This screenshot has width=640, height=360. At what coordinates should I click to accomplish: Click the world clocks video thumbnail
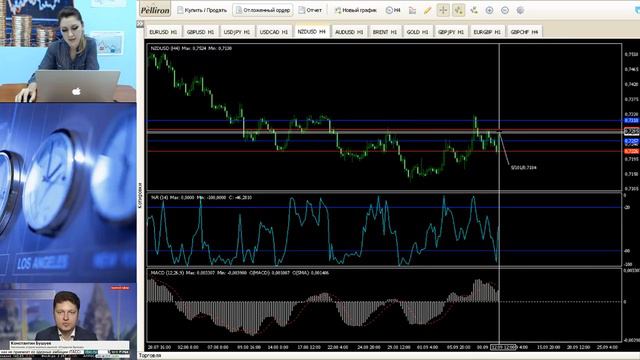(x=68, y=193)
